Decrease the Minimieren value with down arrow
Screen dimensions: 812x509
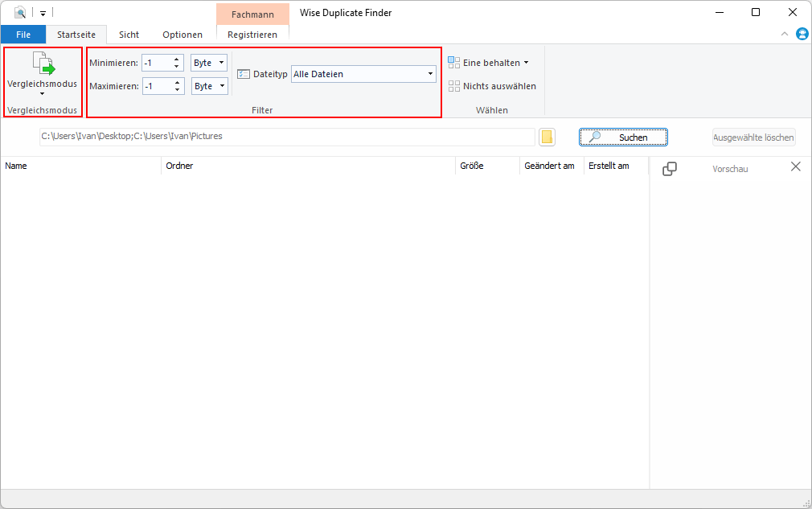(x=177, y=66)
